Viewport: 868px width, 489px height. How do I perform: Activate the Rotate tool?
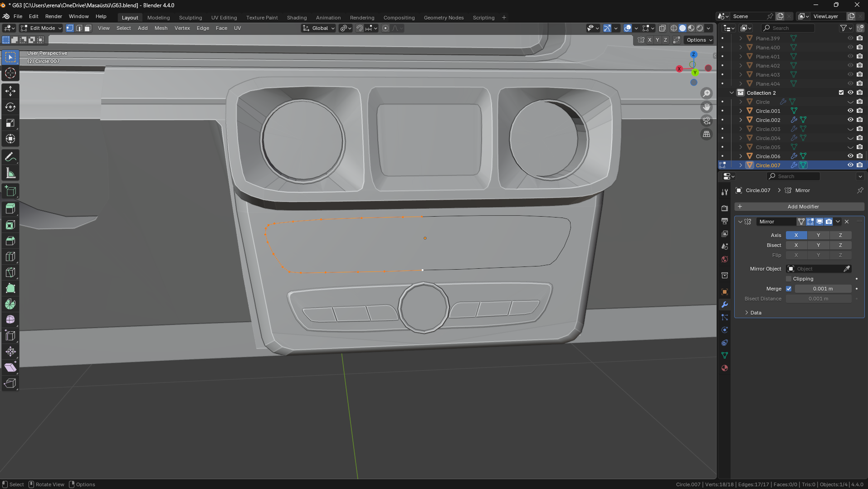(x=10, y=107)
